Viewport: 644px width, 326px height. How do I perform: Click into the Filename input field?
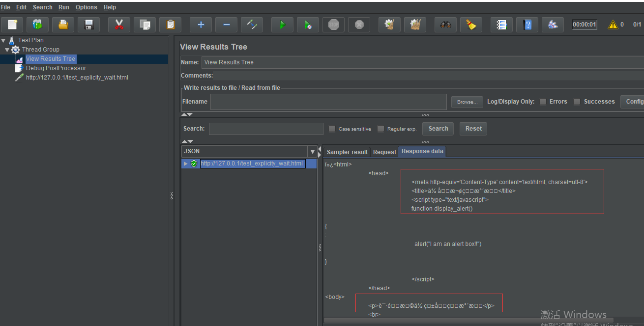328,102
